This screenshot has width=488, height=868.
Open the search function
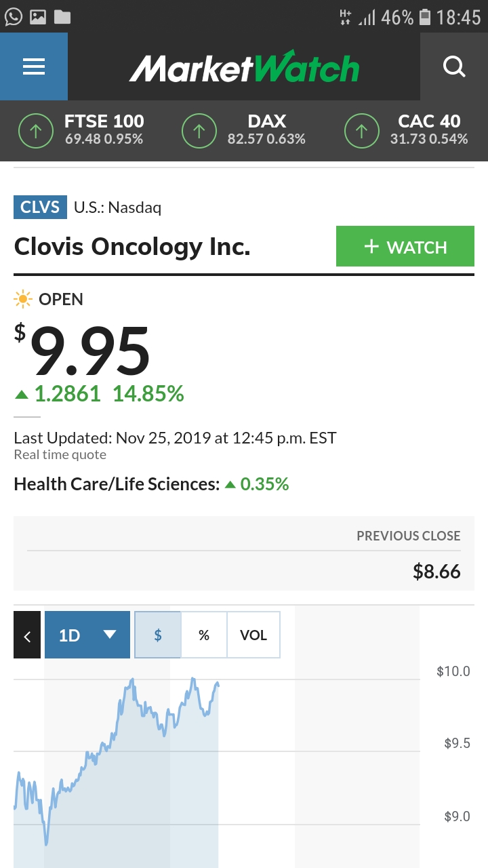pos(454,66)
